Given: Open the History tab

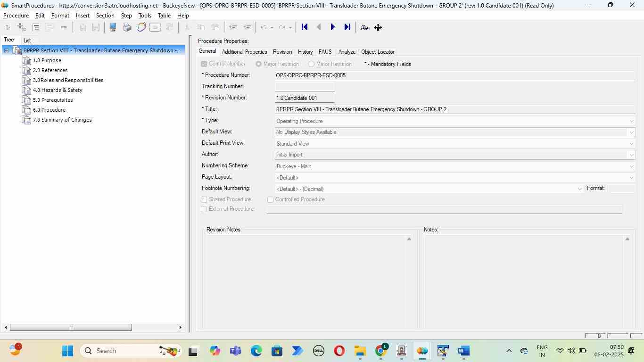Looking at the screenshot, I should click(x=305, y=52).
